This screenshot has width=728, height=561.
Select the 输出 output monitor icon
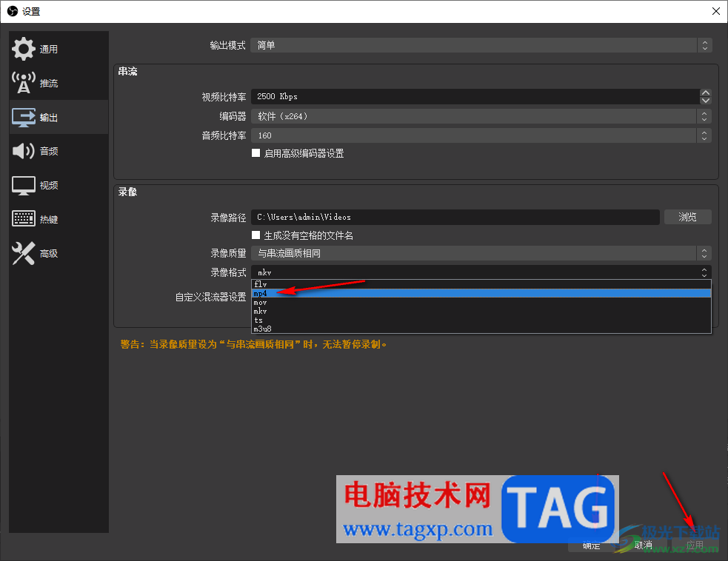click(x=23, y=118)
